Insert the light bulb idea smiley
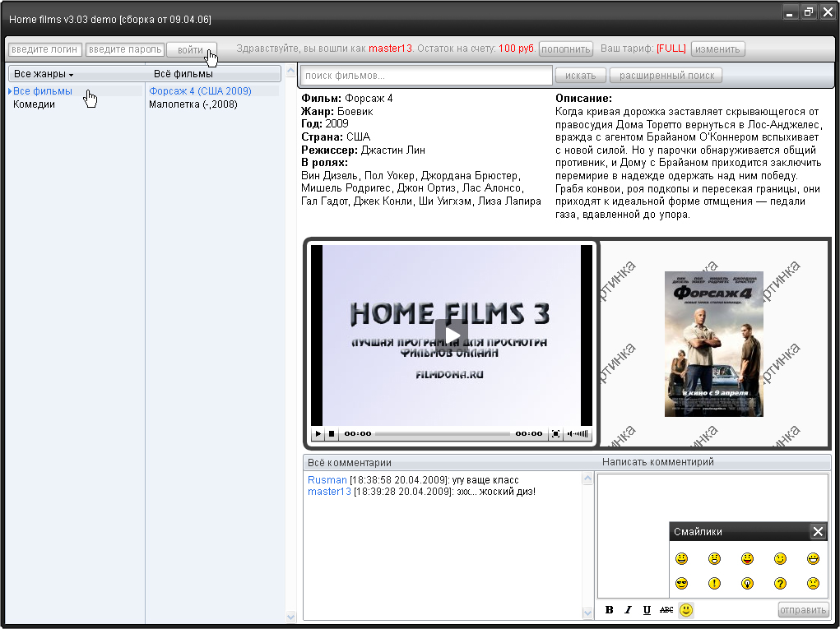This screenshot has height=629, width=840. [x=747, y=584]
